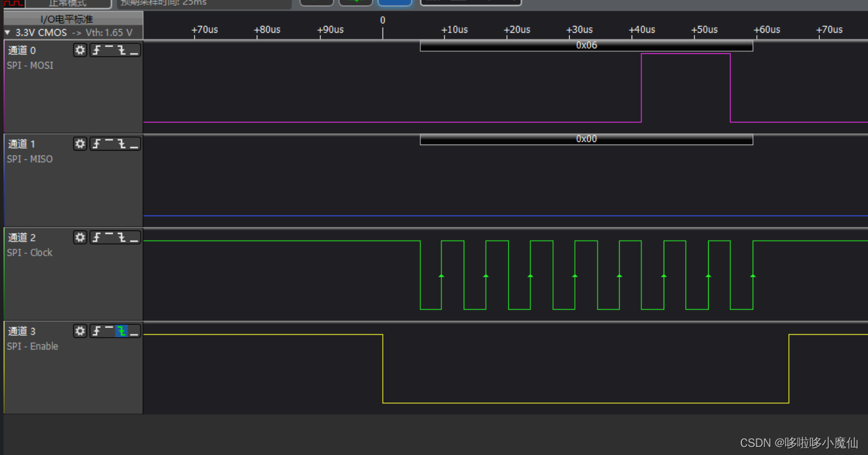Click the +40us mark on time ruler
The height and width of the screenshot is (455, 868).
coord(643,30)
